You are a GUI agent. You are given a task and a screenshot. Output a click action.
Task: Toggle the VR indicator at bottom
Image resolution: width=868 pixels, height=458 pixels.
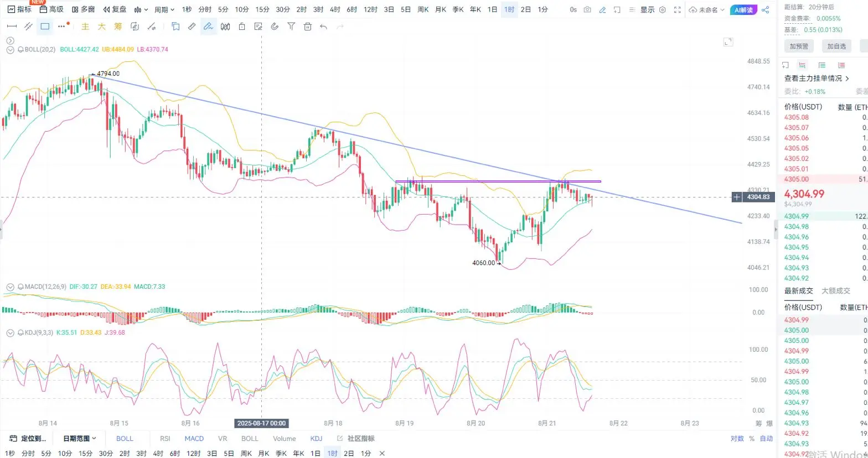click(223, 439)
